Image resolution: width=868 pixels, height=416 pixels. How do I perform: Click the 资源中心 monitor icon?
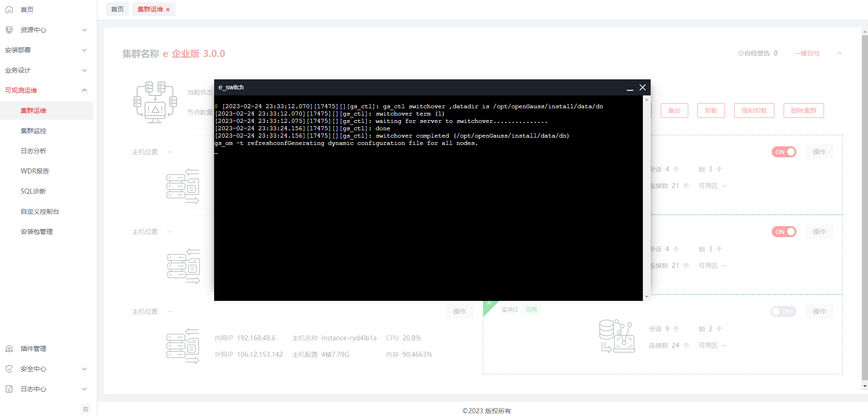tap(9, 30)
